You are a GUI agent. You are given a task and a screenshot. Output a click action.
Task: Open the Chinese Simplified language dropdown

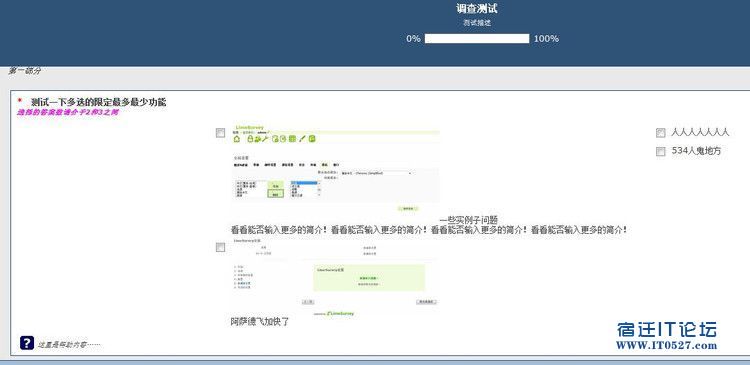point(377,173)
